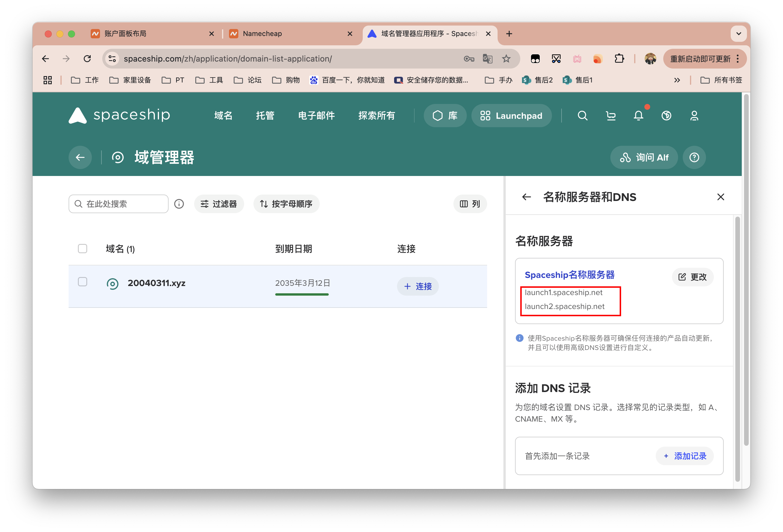Click the 在此处搜索 search field
This screenshot has height=532, width=783.
[119, 204]
